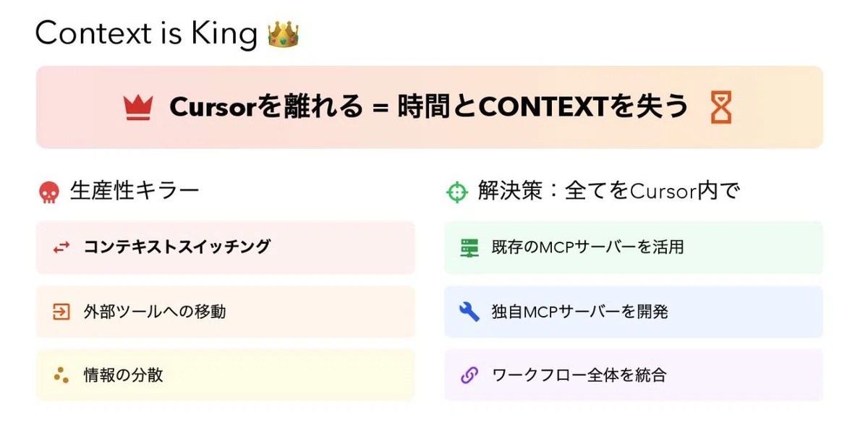Click the 解決策：全てをCursor内で heading
This screenshot has width=868, height=447.
608,192
